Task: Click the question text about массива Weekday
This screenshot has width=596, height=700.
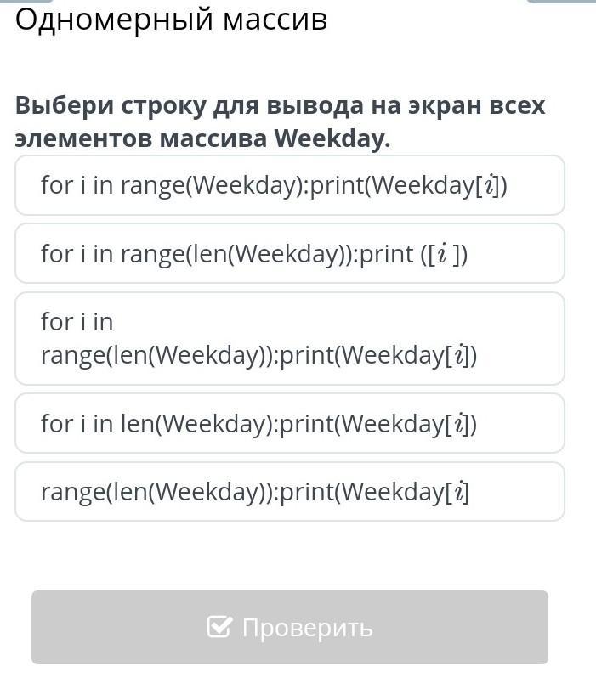Action: tap(280, 121)
